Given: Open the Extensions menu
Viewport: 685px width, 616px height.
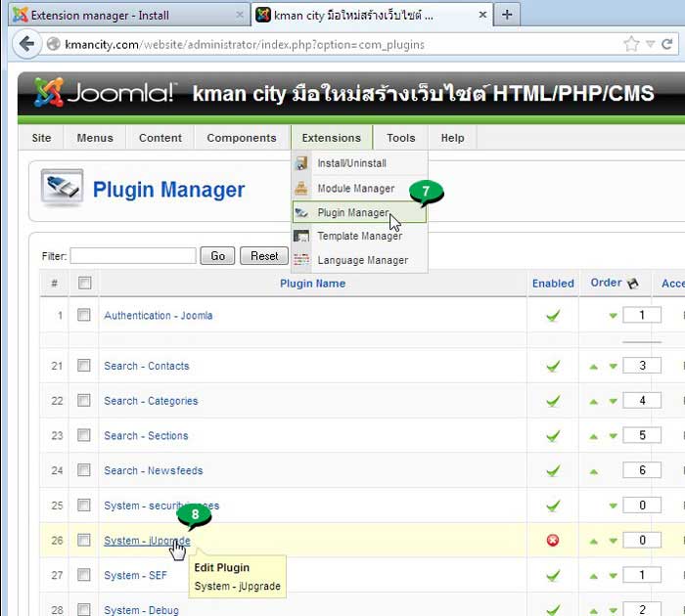Looking at the screenshot, I should pos(332,138).
